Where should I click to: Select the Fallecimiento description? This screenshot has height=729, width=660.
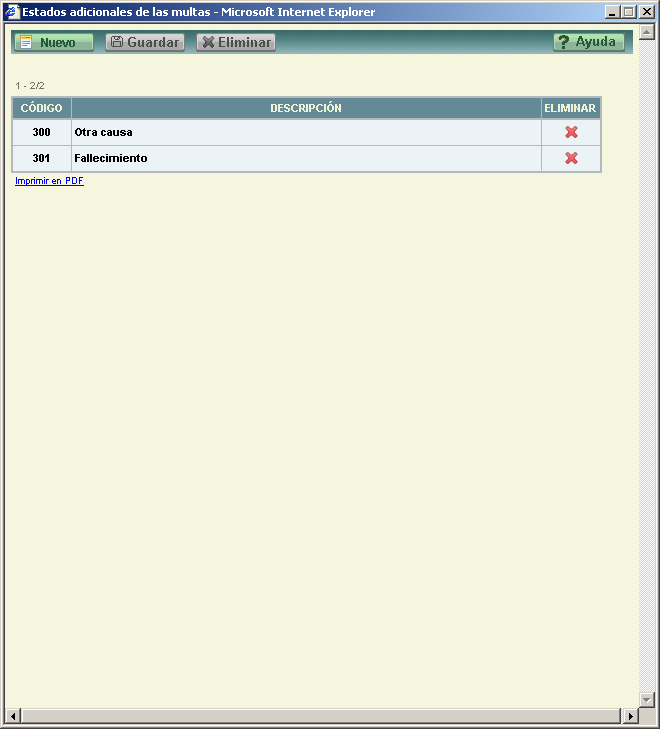(111, 158)
